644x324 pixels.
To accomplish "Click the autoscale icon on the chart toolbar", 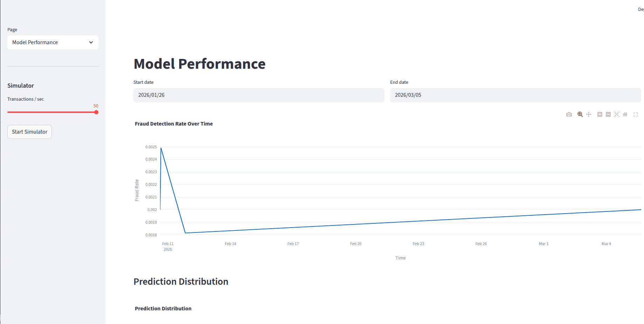I will point(617,114).
